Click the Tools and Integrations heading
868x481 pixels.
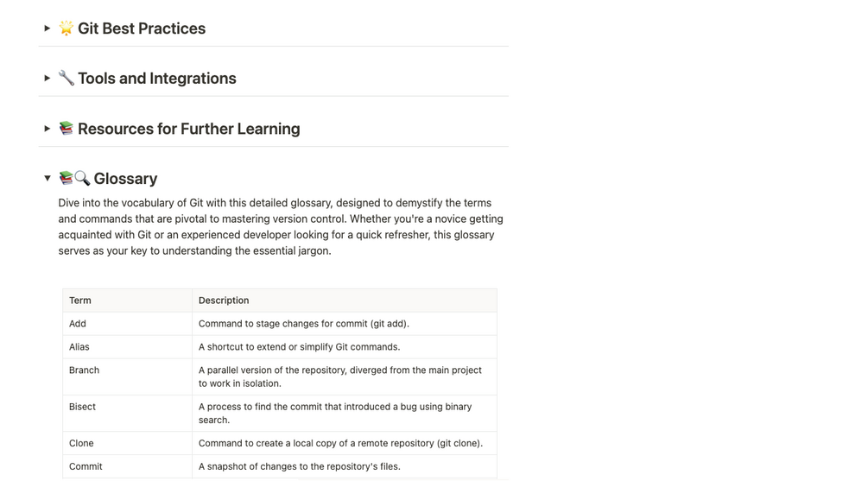click(156, 79)
